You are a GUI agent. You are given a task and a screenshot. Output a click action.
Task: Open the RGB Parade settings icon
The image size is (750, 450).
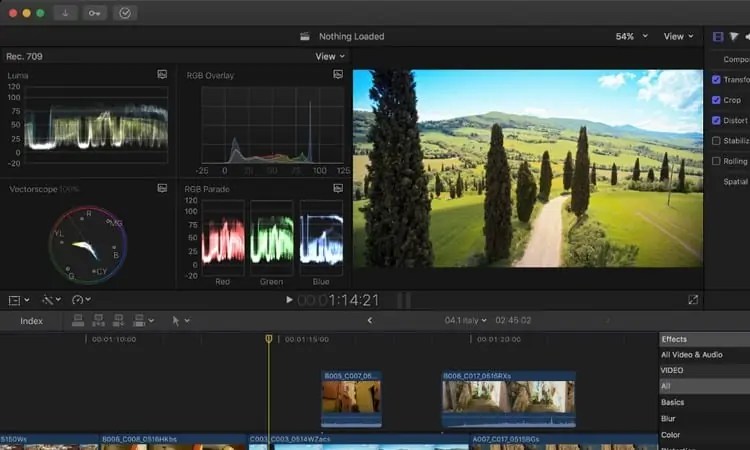(x=338, y=188)
